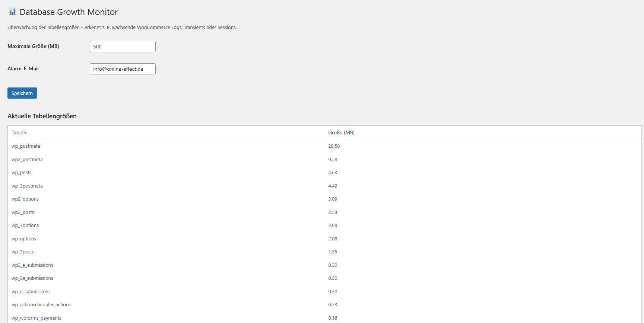Click the wp_actionscheduler_actions table name

point(41,305)
